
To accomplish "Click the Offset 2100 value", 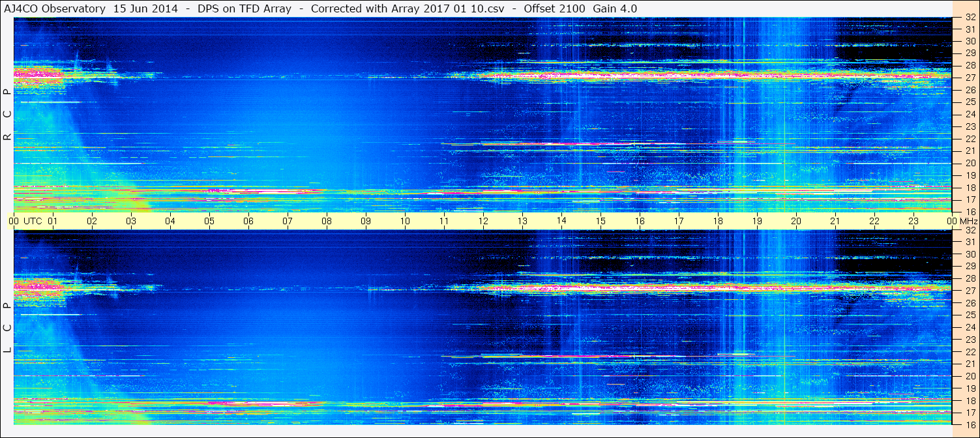I will (x=556, y=8).
